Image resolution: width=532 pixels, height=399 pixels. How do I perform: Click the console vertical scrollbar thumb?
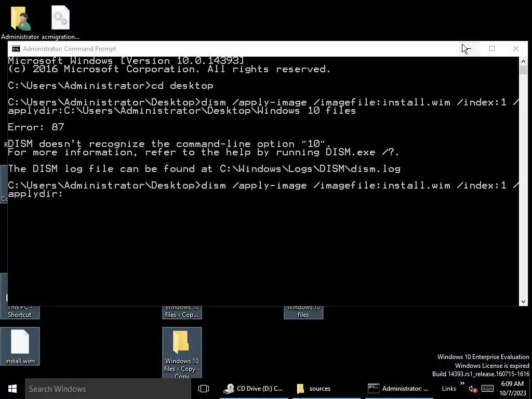(x=523, y=70)
